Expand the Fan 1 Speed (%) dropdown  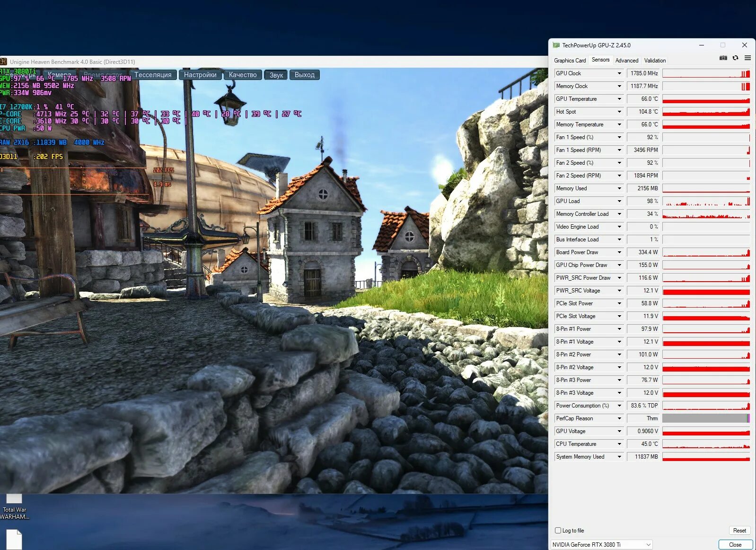click(x=619, y=137)
